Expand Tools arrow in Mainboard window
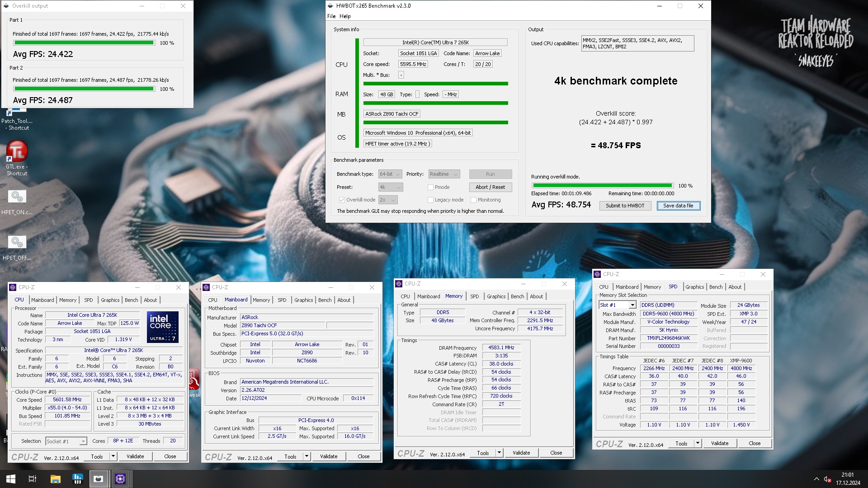868x488 pixels. (x=307, y=456)
